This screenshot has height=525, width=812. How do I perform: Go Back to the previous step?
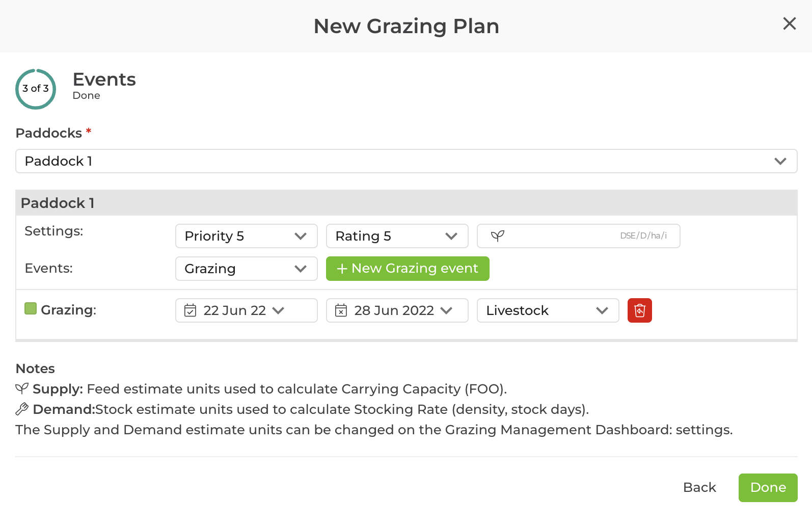tap(699, 487)
